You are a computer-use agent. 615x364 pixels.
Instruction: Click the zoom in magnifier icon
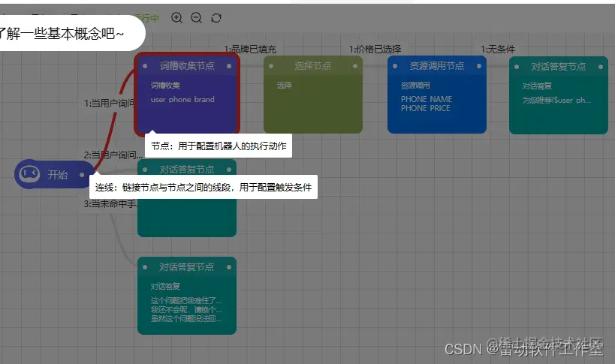[x=177, y=18]
